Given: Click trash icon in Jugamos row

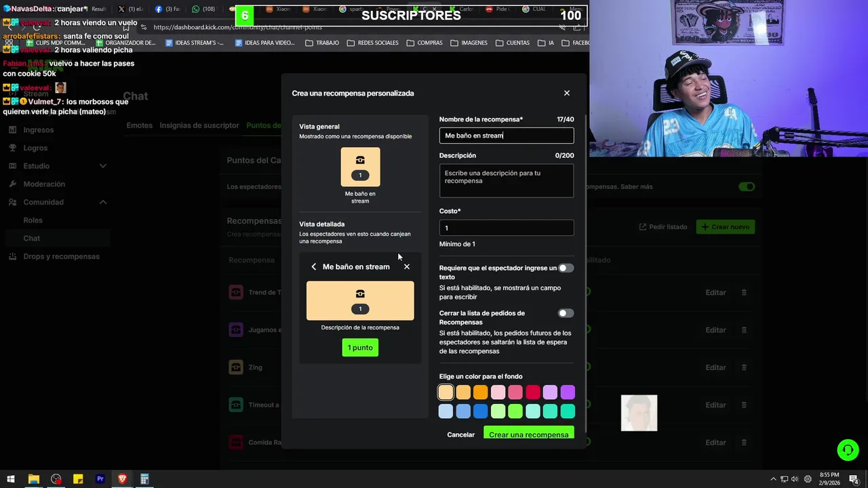Looking at the screenshot, I should [x=744, y=330].
